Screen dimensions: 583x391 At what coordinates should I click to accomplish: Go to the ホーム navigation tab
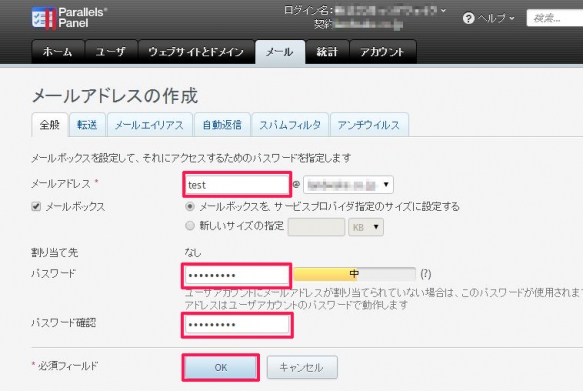[x=58, y=52]
